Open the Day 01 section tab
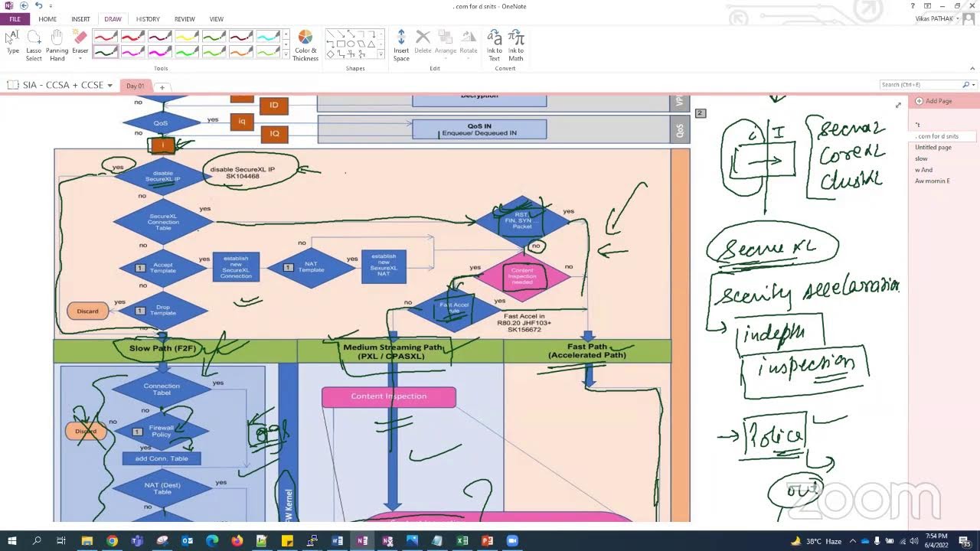980x551 pixels. (136, 86)
